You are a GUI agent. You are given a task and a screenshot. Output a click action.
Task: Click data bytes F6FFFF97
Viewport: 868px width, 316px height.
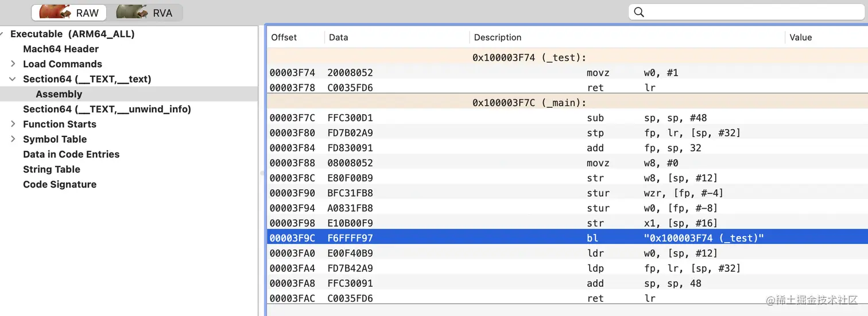350,238
